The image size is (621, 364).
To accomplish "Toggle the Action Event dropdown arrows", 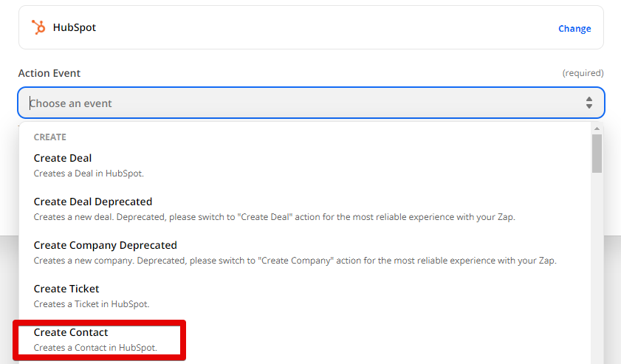I will point(589,103).
